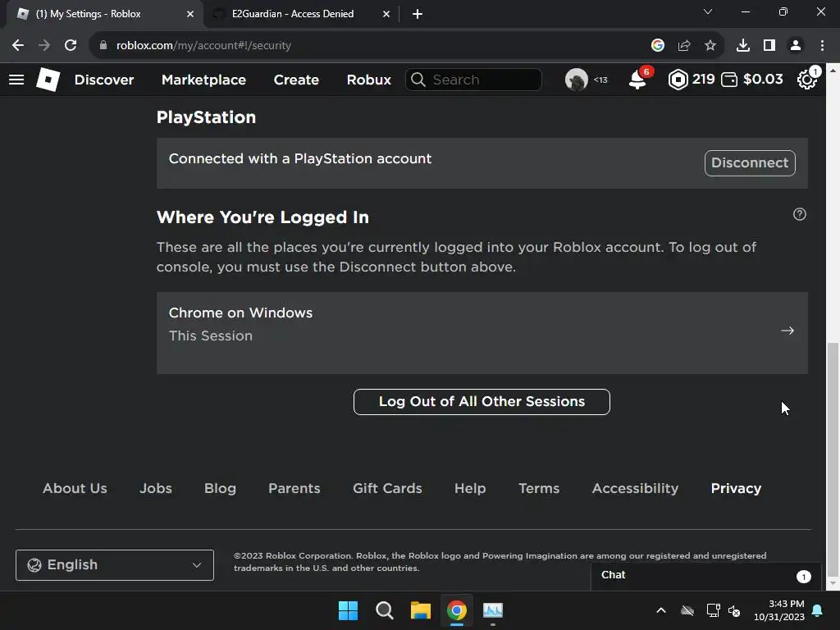Open the Terms footer link
840x630 pixels.
pyautogui.click(x=539, y=489)
